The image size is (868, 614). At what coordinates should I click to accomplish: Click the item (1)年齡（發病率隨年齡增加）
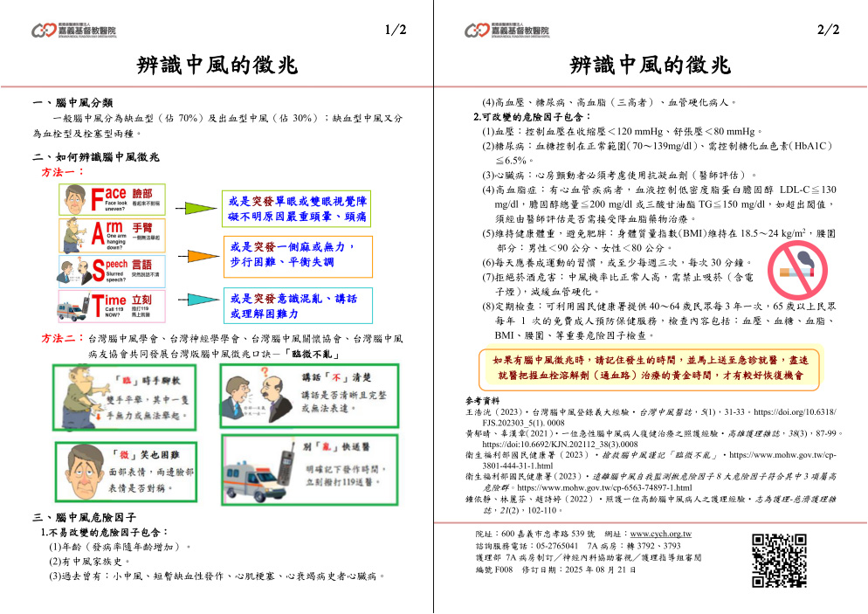coord(121,547)
